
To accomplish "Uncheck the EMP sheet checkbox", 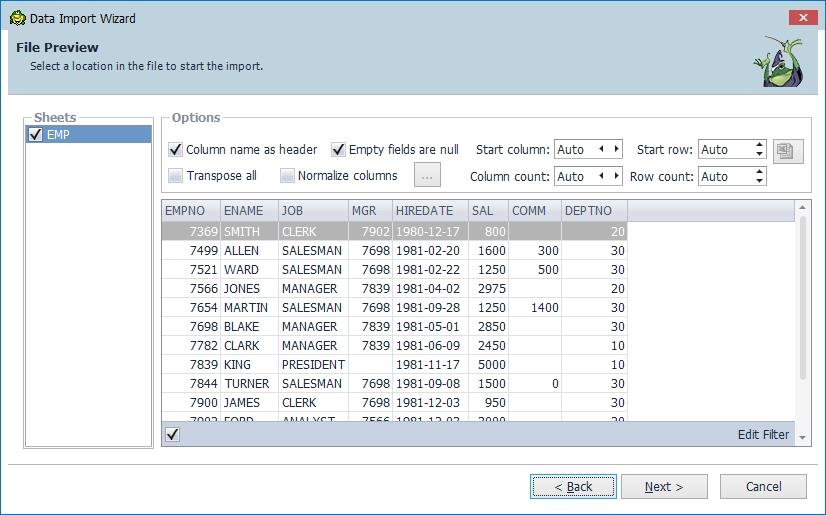I will [36, 134].
